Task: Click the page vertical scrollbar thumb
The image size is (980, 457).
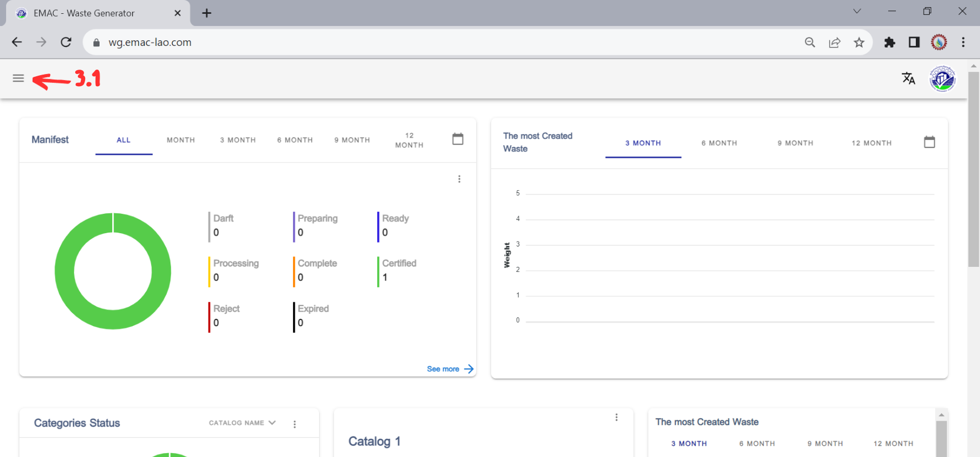Action: 973,166
